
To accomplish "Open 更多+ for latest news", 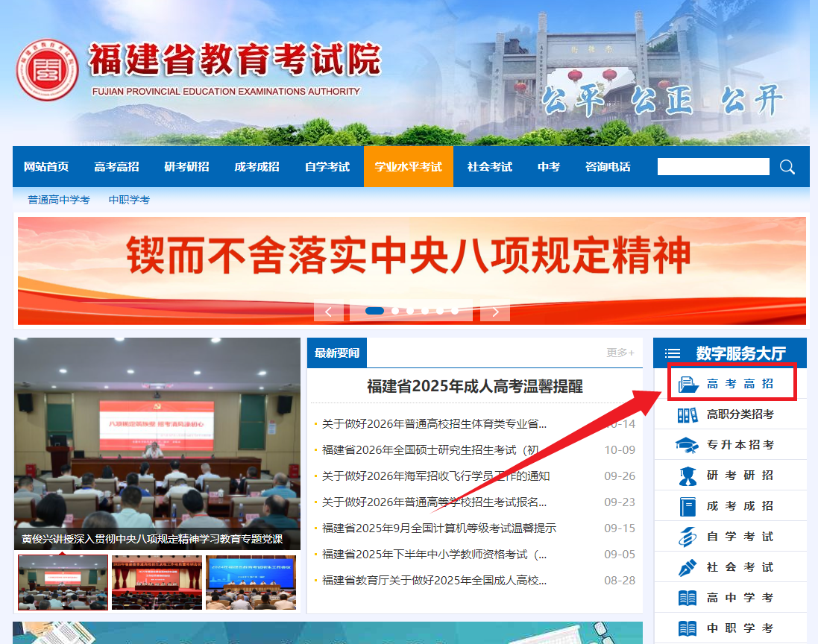I will tap(620, 353).
